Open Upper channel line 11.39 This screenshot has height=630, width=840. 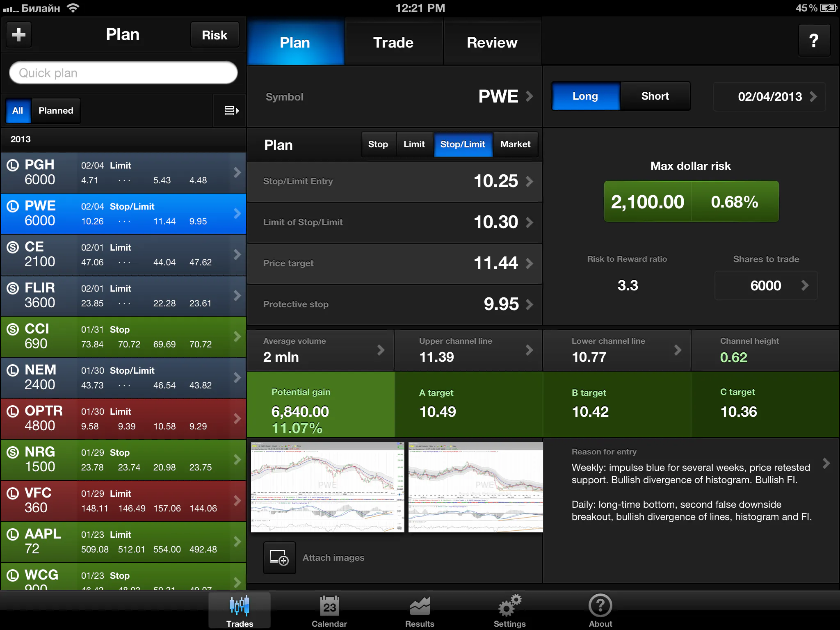click(x=468, y=350)
